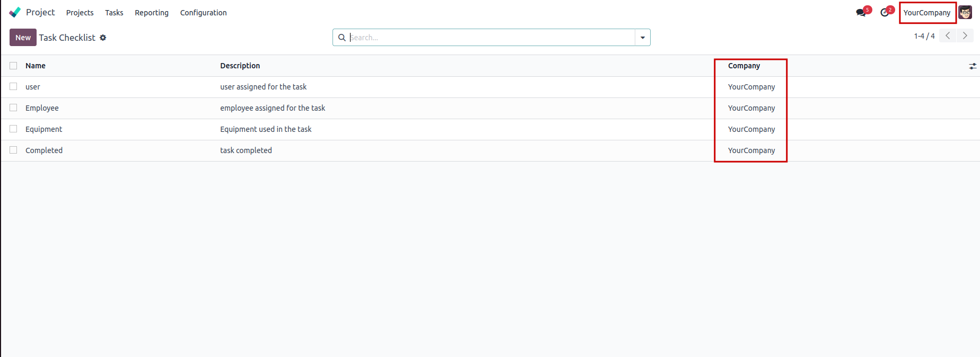Click the Project app logo icon
Image resolution: width=980 pixels, height=357 pixels.
pos(15,12)
